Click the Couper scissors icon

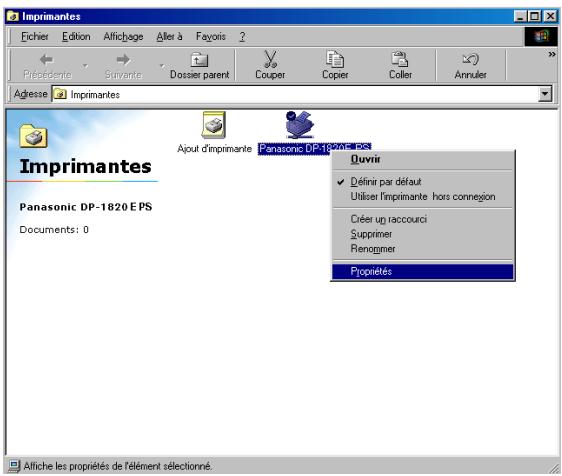(x=270, y=59)
